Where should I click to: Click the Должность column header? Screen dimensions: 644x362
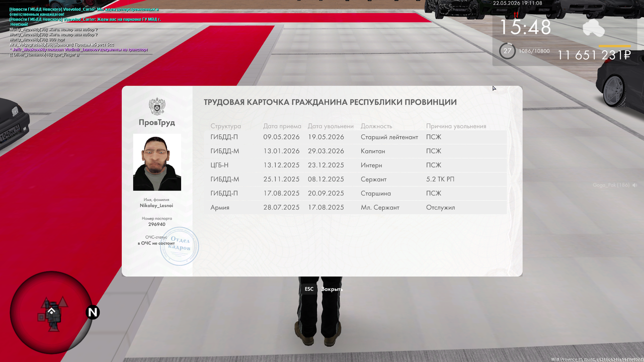(x=376, y=126)
